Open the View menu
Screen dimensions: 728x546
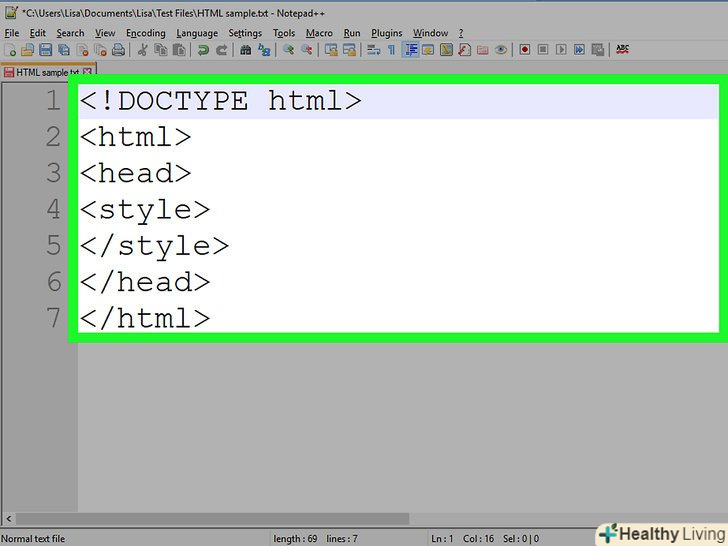(105, 33)
